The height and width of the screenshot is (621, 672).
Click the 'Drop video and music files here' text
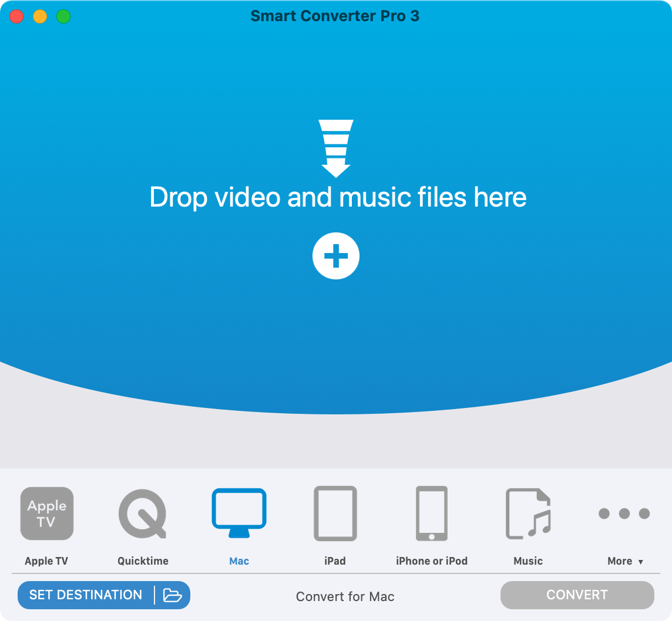coord(338,197)
